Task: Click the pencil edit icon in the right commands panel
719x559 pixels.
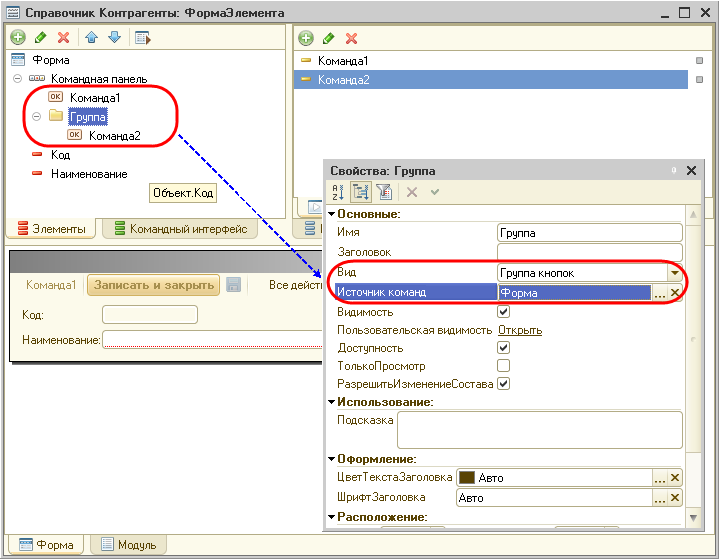Action: (328, 38)
